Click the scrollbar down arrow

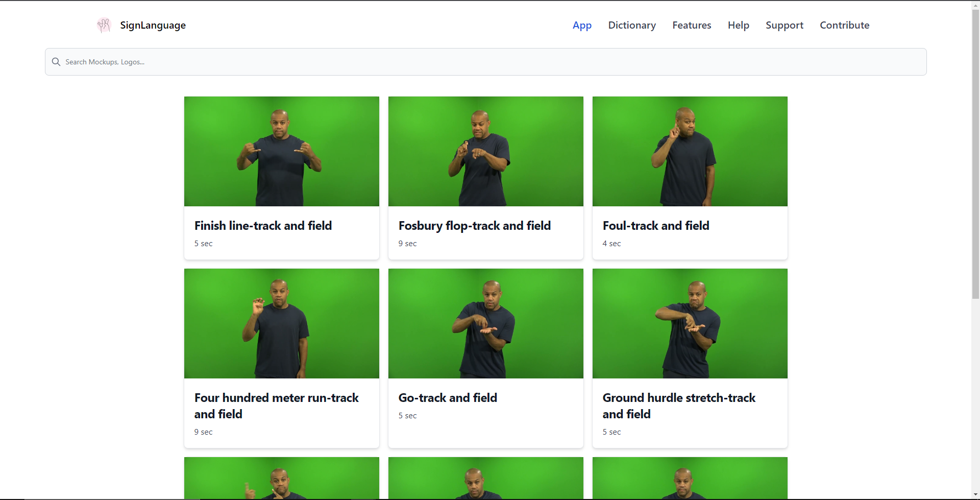pyautogui.click(x=975, y=495)
